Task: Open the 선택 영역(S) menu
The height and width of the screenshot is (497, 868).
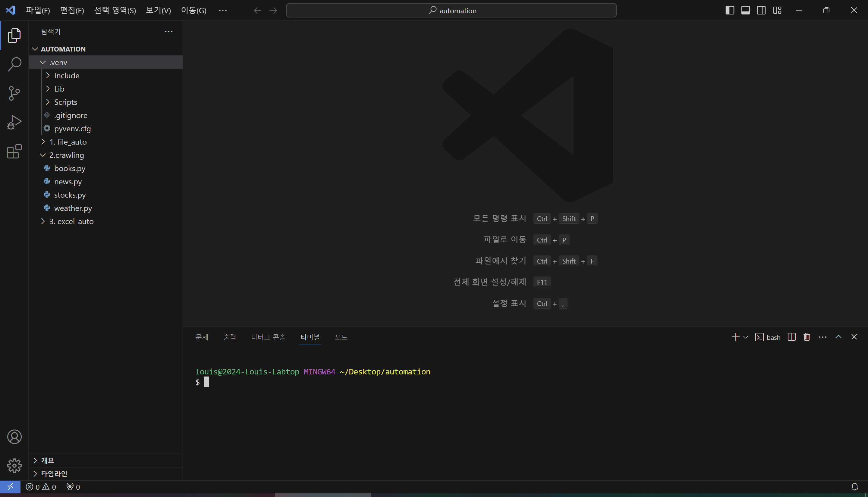Action: click(x=115, y=11)
